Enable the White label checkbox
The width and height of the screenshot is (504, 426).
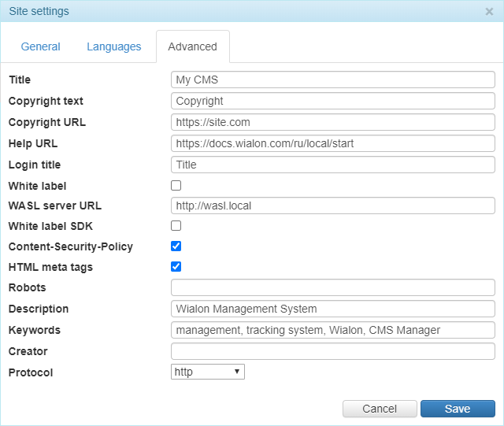pyautogui.click(x=176, y=186)
